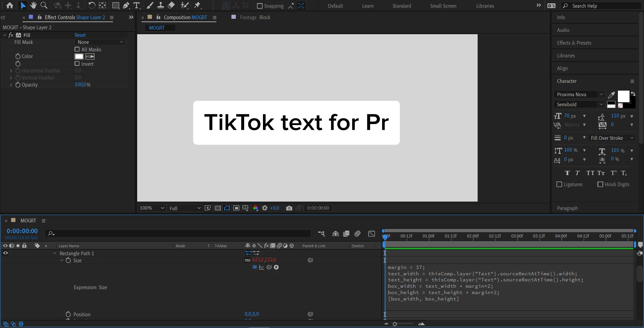The width and height of the screenshot is (644, 328).
Task: Click the Character panel eyedropper
Action: 611,95
